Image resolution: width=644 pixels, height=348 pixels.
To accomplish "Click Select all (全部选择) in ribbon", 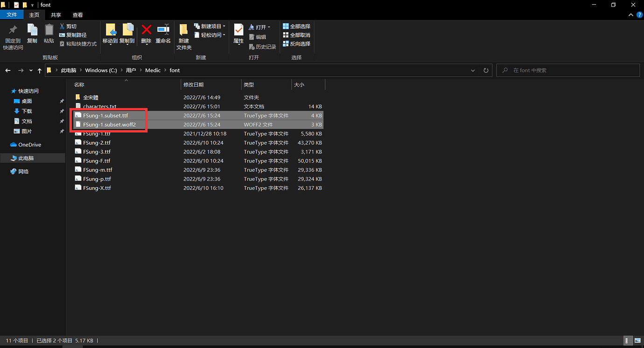I will pos(296,27).
